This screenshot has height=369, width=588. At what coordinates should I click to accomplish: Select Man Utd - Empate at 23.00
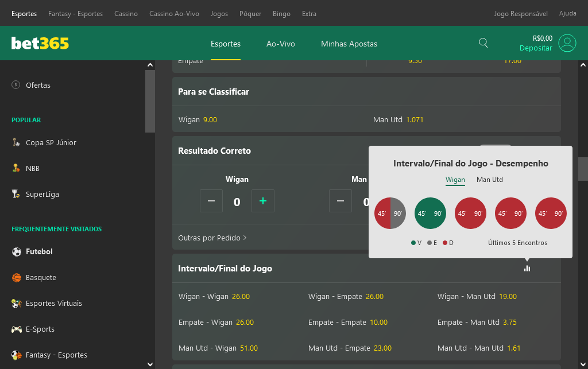[x=350, y=348]
